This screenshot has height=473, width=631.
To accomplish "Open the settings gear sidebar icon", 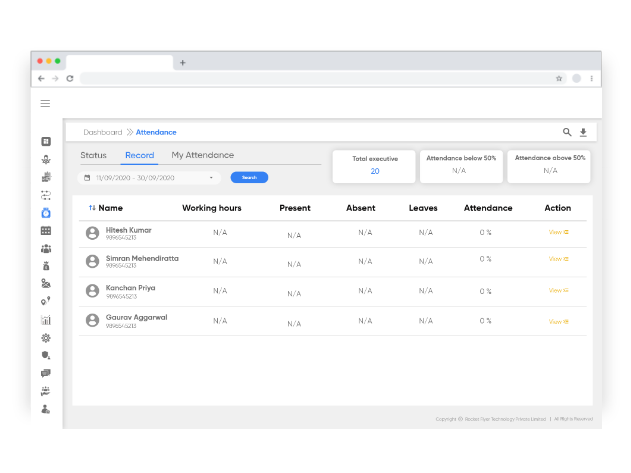I will pos(46,338).
